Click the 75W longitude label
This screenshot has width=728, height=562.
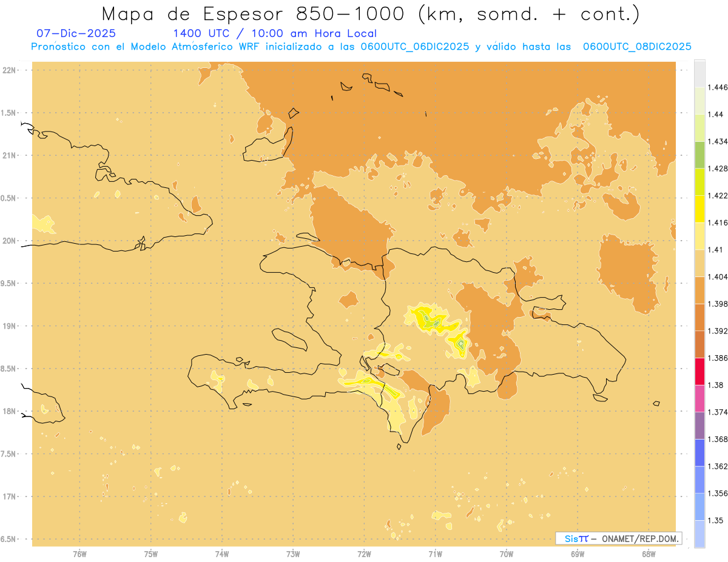click(x=151, y=554)
